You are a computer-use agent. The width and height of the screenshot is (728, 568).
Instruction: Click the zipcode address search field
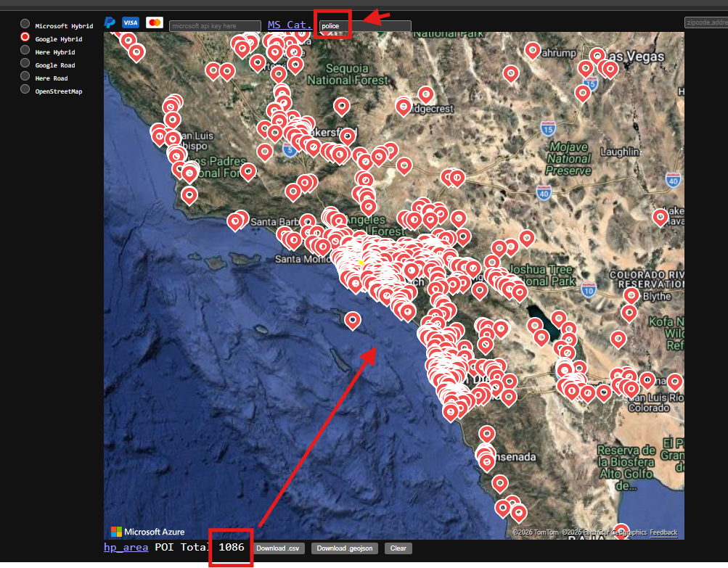pos(705,22)
